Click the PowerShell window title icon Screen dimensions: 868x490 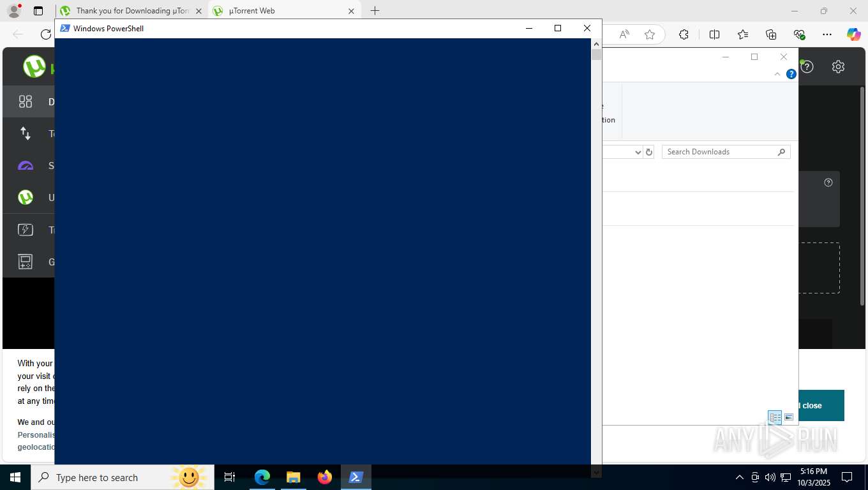tap(65, 28)
